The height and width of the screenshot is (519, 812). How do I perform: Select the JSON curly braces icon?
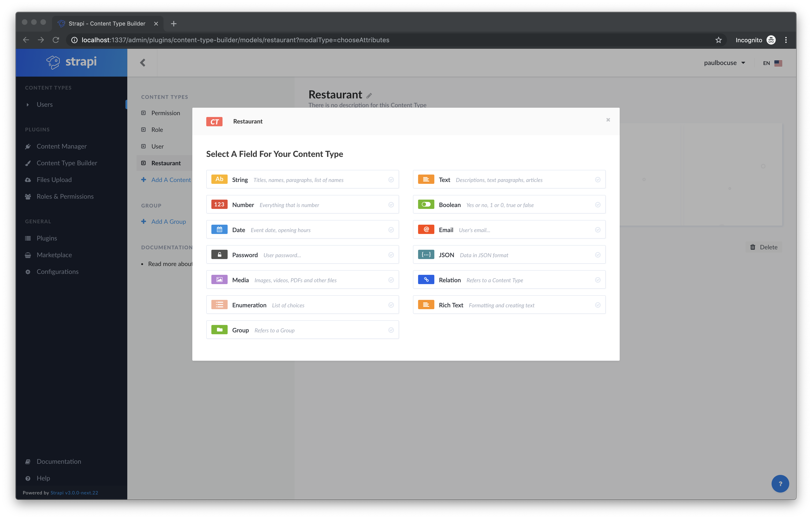point(426,254)
